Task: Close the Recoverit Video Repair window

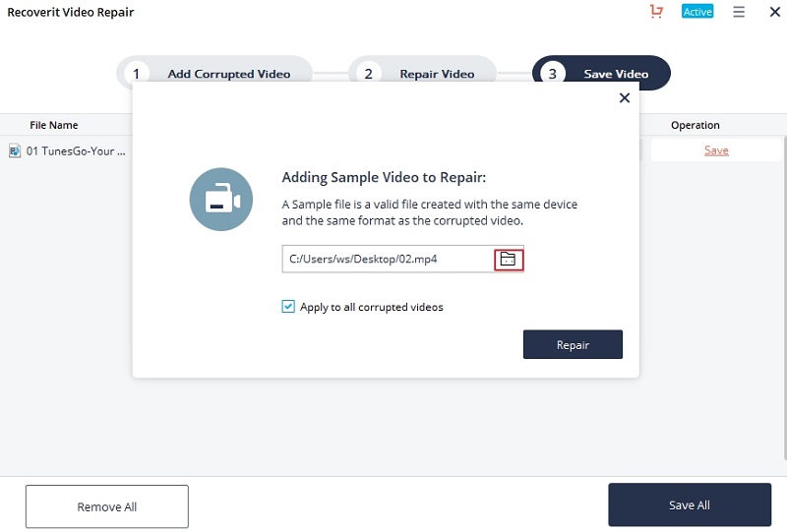Action: (x=774, y=12)
